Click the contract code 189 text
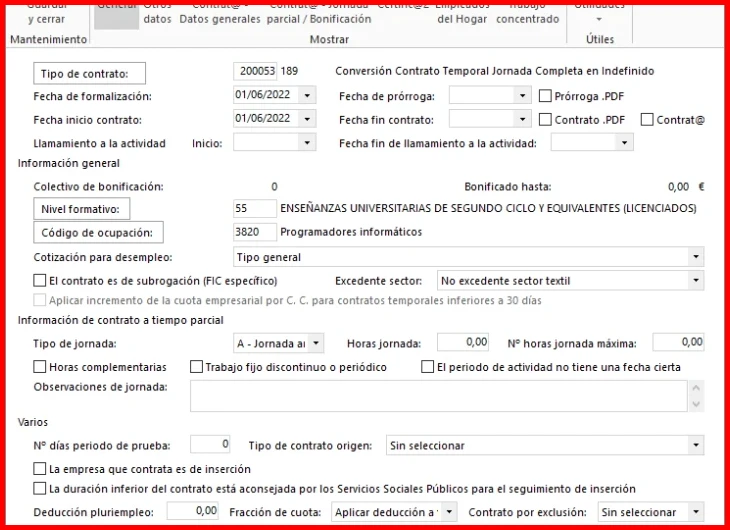Viewport: 730px width, 530px height. click(x=289, y=71)
